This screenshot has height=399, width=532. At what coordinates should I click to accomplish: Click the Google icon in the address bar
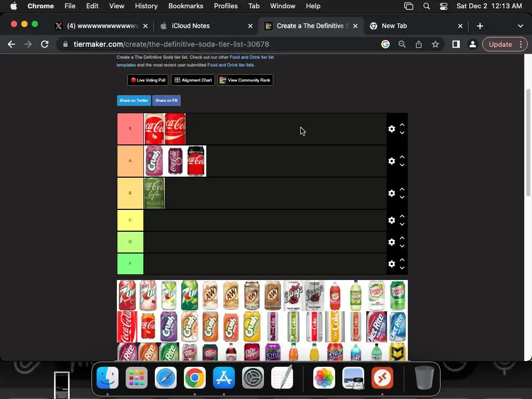385,45
